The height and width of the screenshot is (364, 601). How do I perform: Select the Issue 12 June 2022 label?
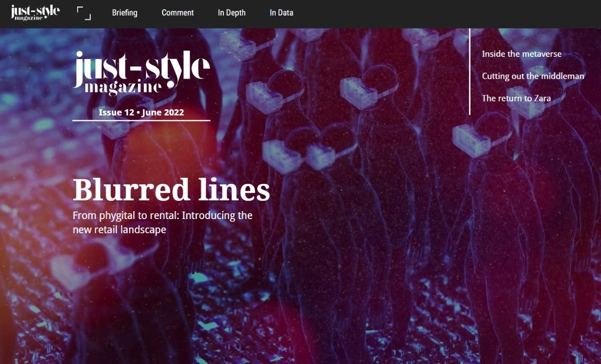pyautogui.click(x=141, y=113)
